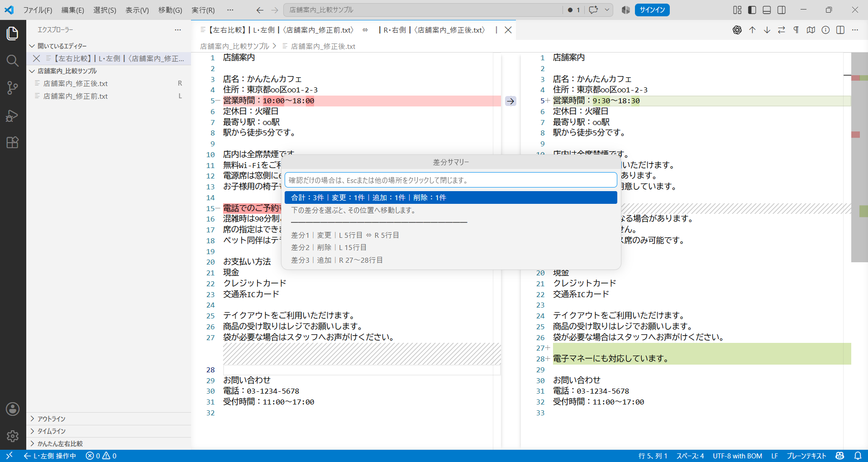Go to the previous difference with the up arrow

coord(752,30)
